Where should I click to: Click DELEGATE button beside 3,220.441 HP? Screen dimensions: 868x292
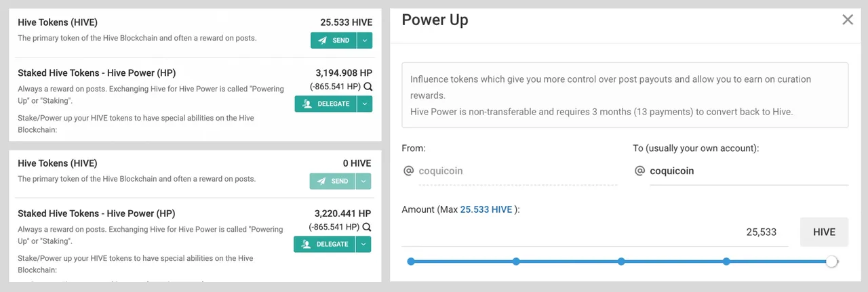(325, 244)
